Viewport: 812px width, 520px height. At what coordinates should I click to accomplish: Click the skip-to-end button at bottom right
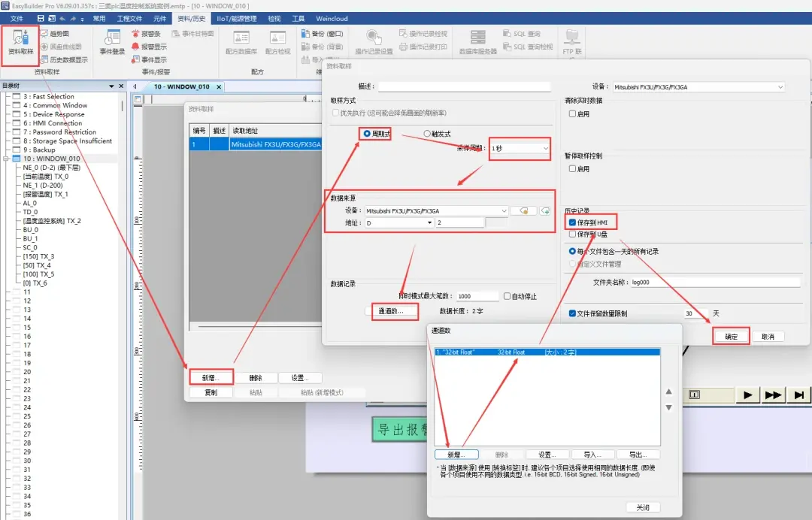tap(799, 395)
